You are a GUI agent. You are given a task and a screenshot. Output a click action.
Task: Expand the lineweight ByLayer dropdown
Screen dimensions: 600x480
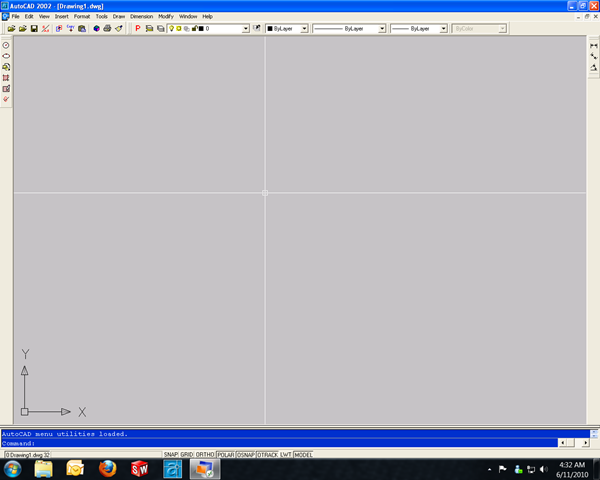click(443, 29)
